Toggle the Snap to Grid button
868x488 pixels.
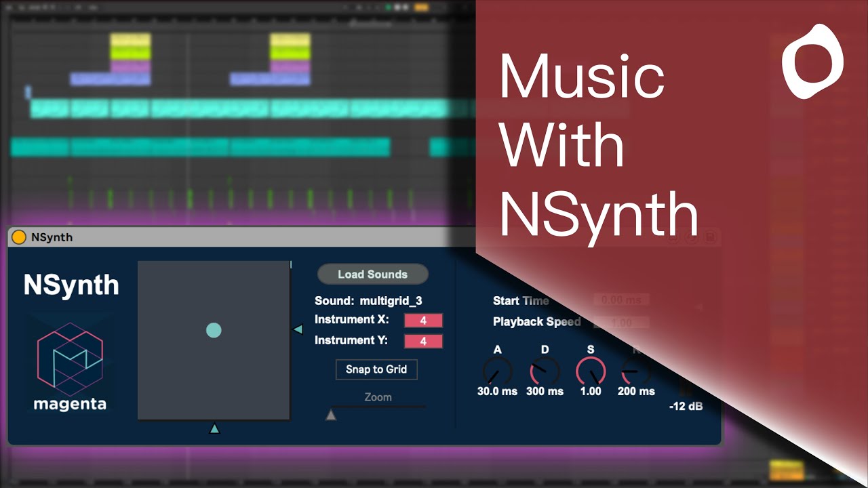tap(376, 369)
